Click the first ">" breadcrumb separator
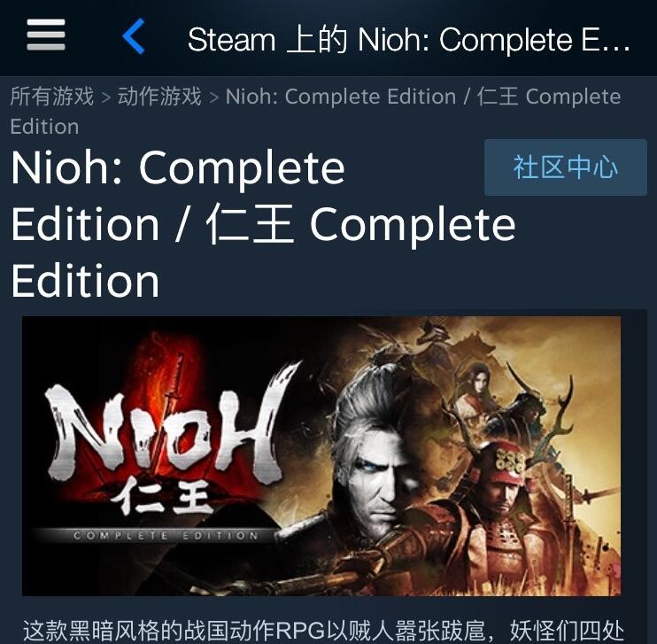 [105, 97]
